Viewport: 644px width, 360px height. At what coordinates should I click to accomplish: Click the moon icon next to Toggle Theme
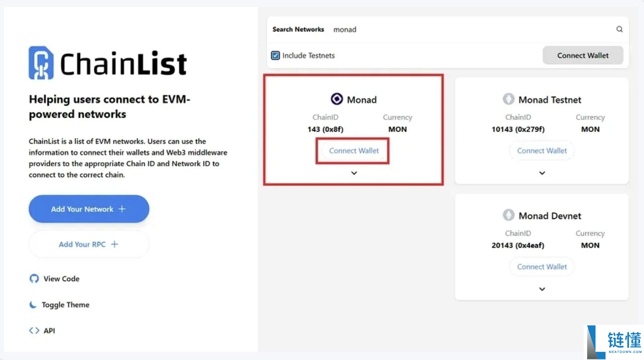click(x=32, y=304)
